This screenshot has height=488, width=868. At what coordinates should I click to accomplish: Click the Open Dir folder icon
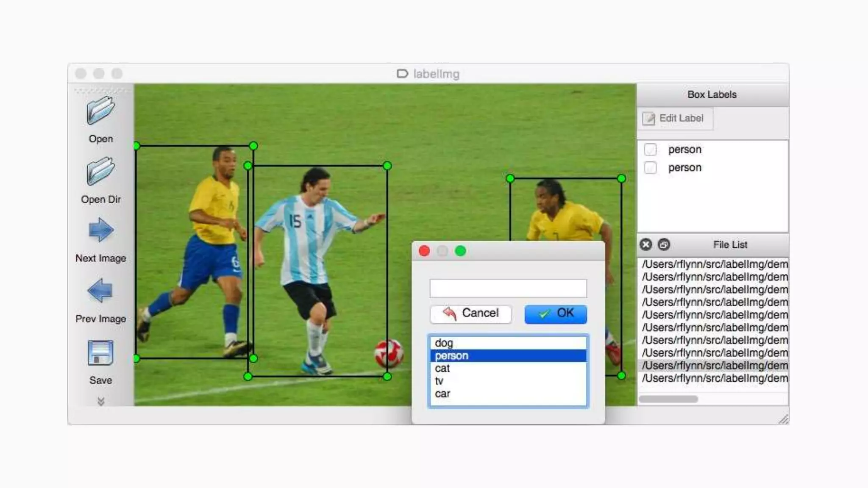(x=100, y=172)
